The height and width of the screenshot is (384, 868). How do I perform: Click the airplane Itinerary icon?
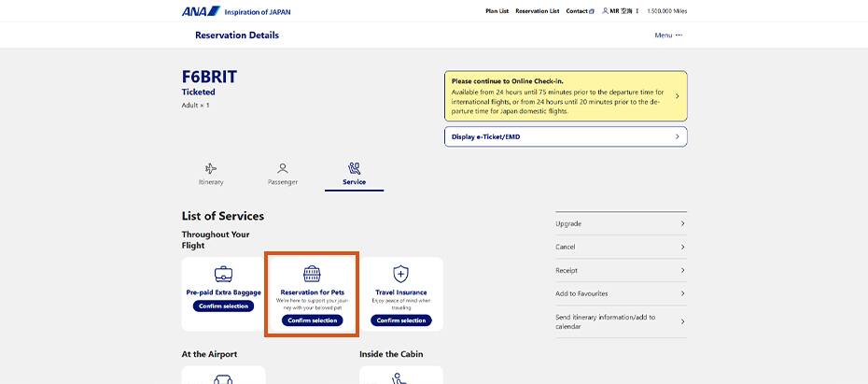pyautogui.click(x=211, y=168)
